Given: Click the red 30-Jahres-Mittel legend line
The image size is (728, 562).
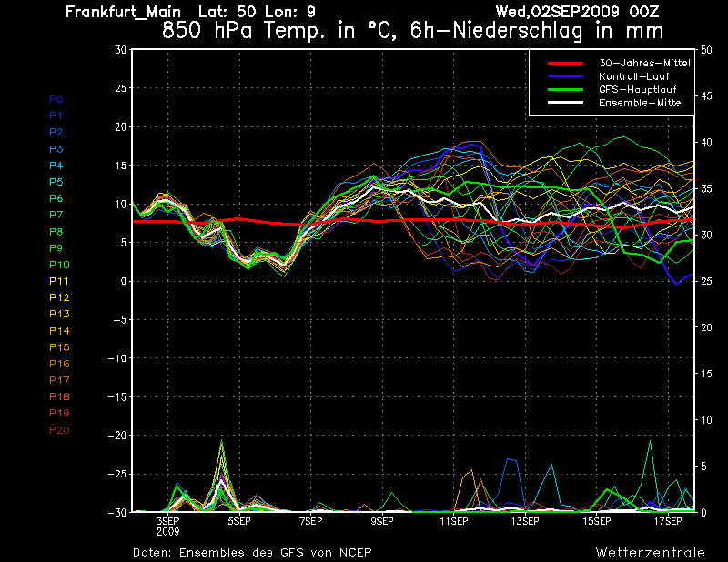Looking at the screenshot, I should (569, 63).
